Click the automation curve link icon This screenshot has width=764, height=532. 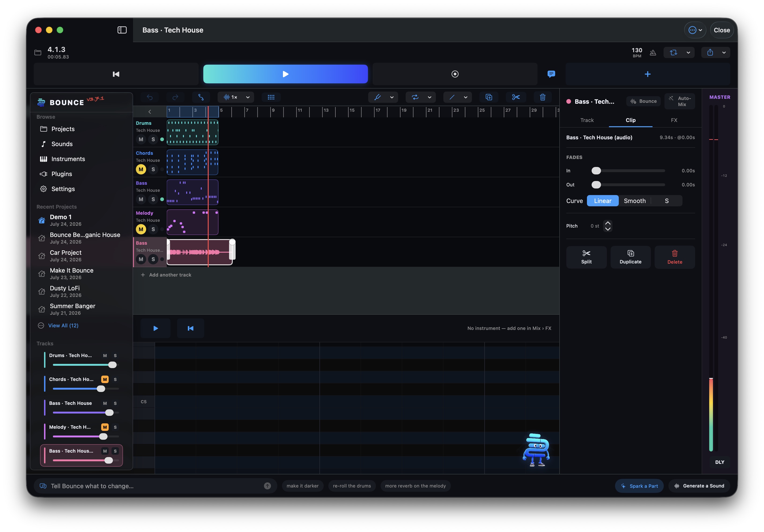tap(201, 97)
